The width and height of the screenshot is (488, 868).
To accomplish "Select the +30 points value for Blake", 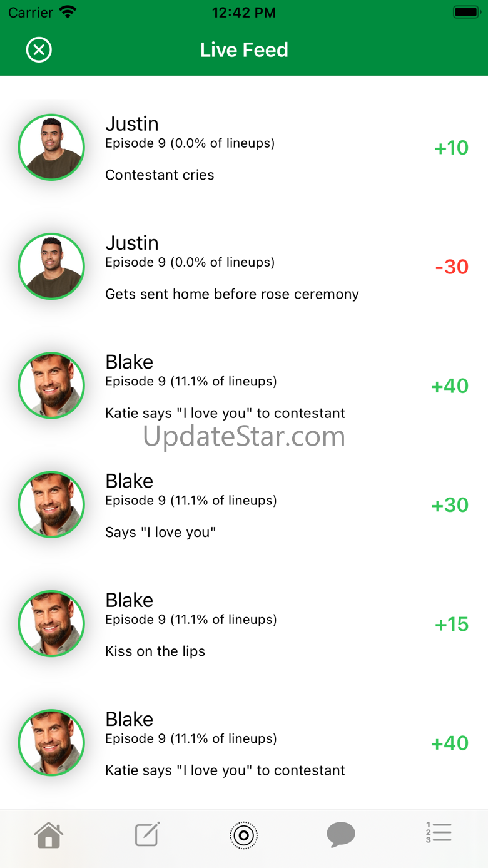I will coord(450,505).
